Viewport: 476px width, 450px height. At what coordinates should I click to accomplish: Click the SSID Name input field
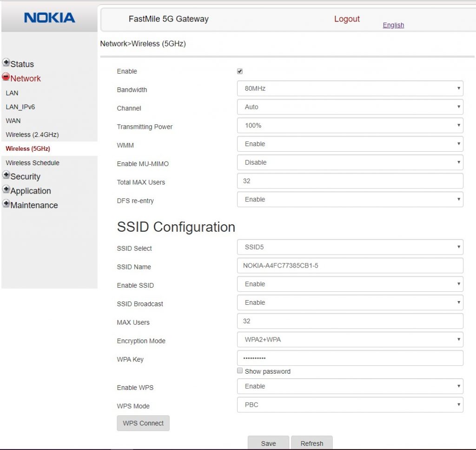point(350,265)
